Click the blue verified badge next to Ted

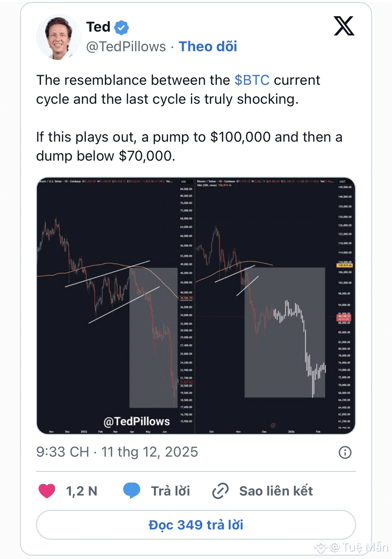click(122, 27)
